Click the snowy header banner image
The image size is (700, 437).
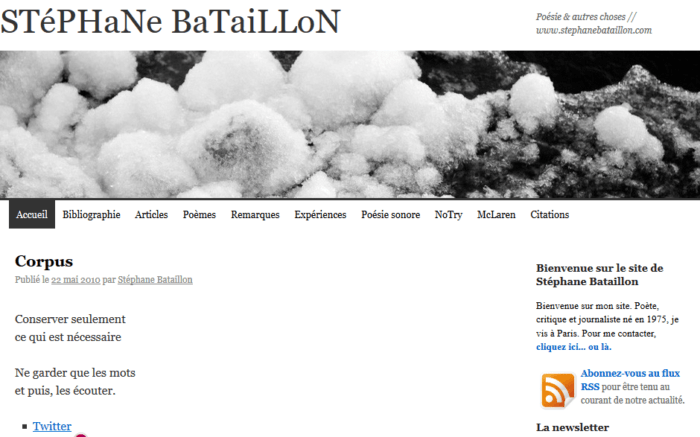(x=350, y=124)
